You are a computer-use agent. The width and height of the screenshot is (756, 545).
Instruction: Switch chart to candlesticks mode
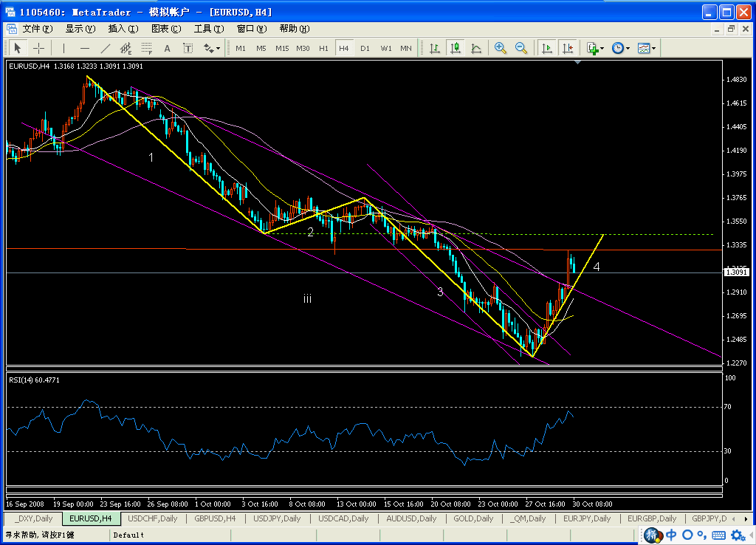tap(455, 48)
